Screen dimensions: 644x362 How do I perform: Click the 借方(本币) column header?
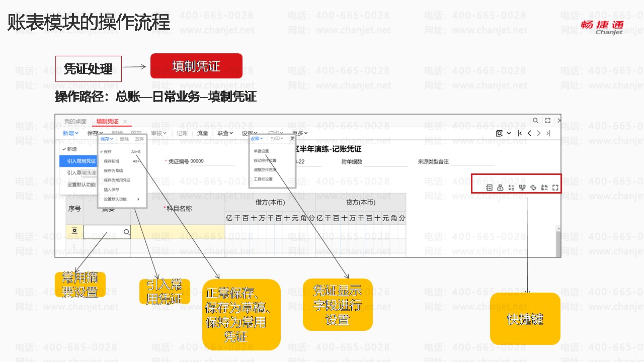[x=270, y=203]
